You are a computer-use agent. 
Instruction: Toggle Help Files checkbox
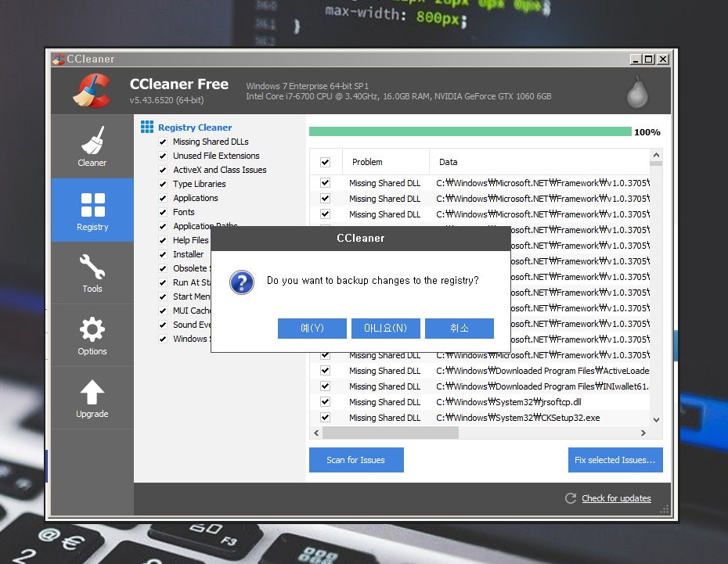click(163, 240)
